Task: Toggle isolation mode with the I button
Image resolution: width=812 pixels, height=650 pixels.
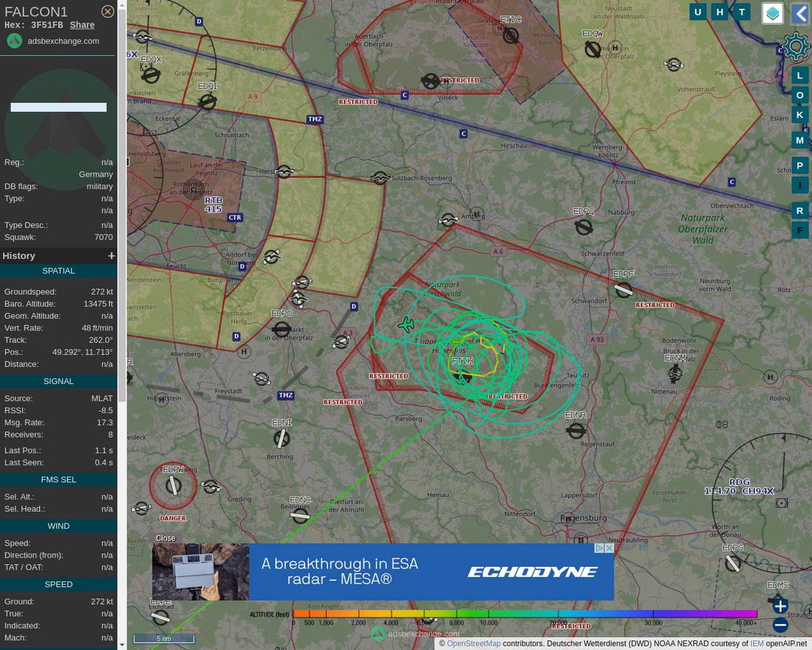Action: tap(800, 185)
